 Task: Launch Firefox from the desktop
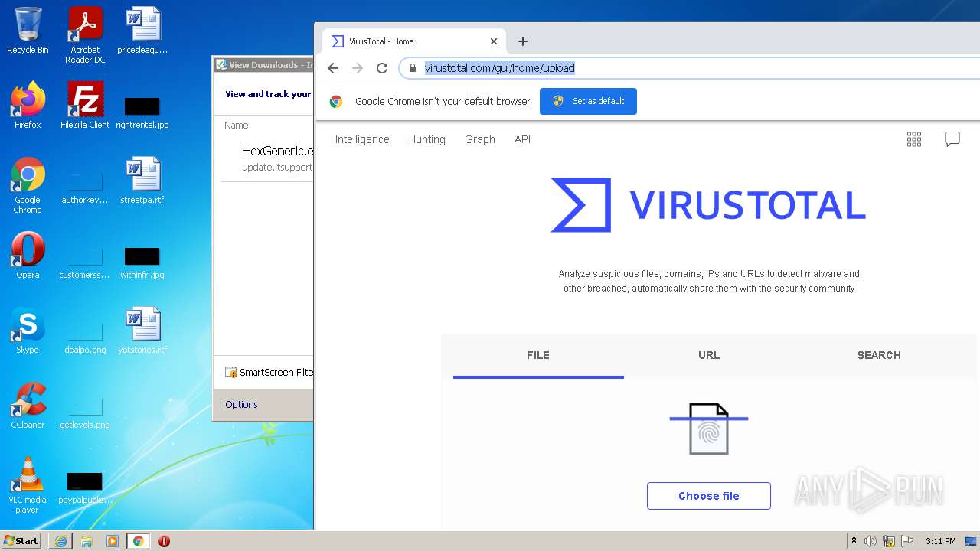[28, 106]
